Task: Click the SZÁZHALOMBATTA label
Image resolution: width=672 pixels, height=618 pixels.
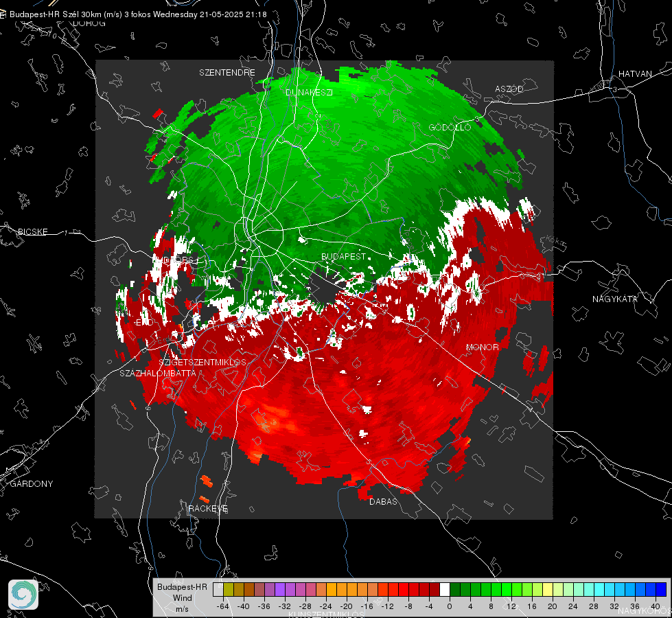Action: 158,373
